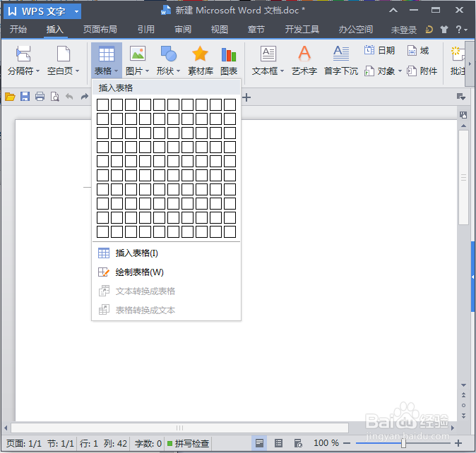Image resolution: width=476 pixels, height=453 pixels.
Task: Print the document using printer icon
Action: point(40,97)
